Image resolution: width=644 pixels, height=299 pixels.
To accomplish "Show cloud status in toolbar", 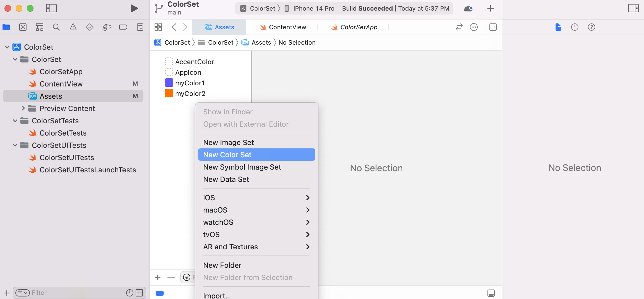I will pos(468,9).
